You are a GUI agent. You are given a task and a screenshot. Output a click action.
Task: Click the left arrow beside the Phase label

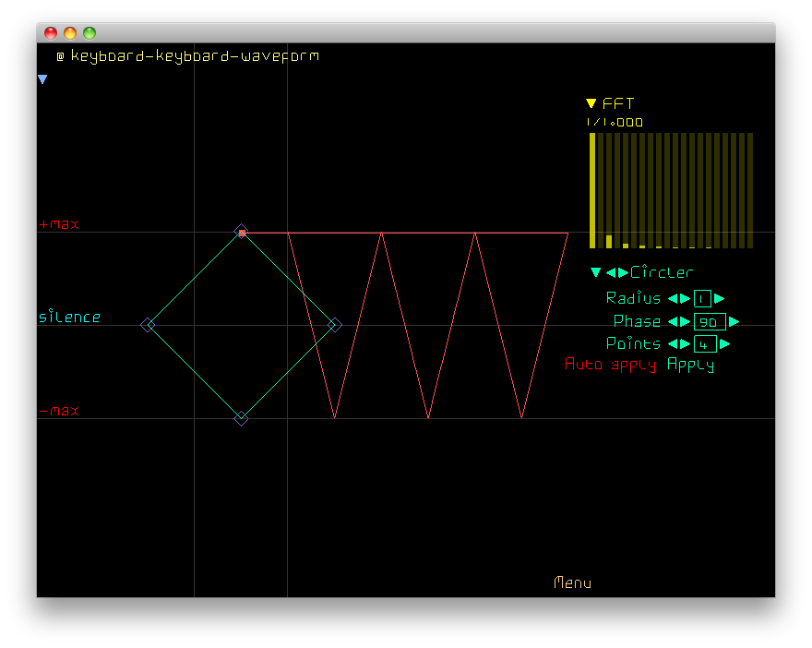pos(673,321)
